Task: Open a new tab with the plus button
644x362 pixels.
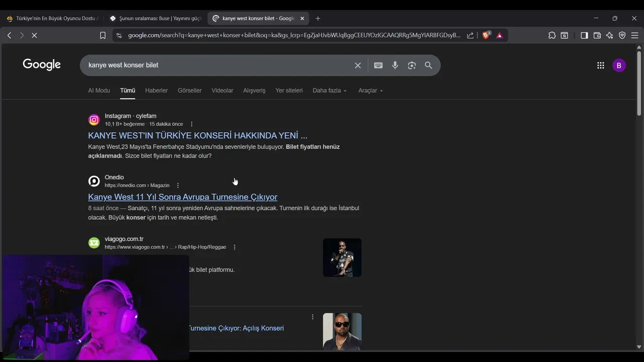Action: pos(317,18)
